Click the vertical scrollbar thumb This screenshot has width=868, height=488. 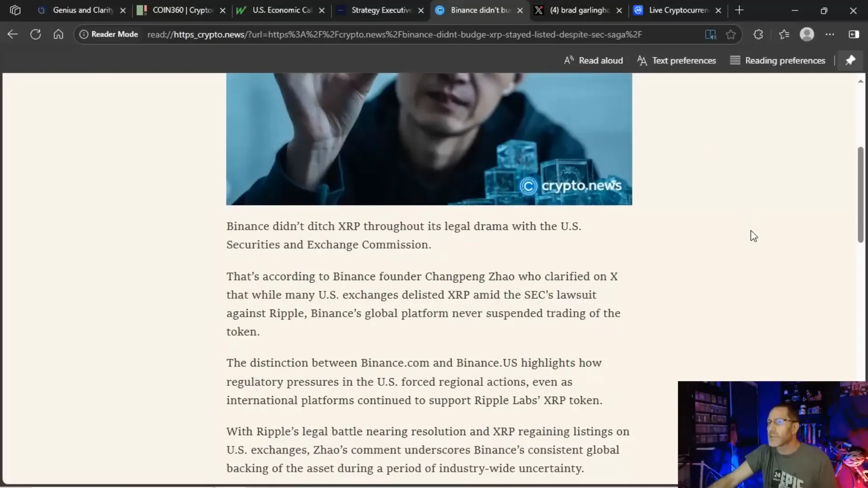[x=860, y=195]
